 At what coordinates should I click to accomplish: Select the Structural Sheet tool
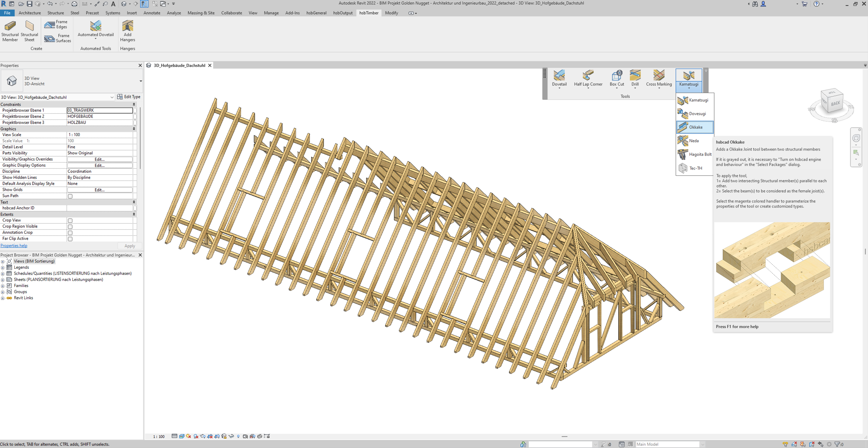pyautogui.click(x=29, y=26)
